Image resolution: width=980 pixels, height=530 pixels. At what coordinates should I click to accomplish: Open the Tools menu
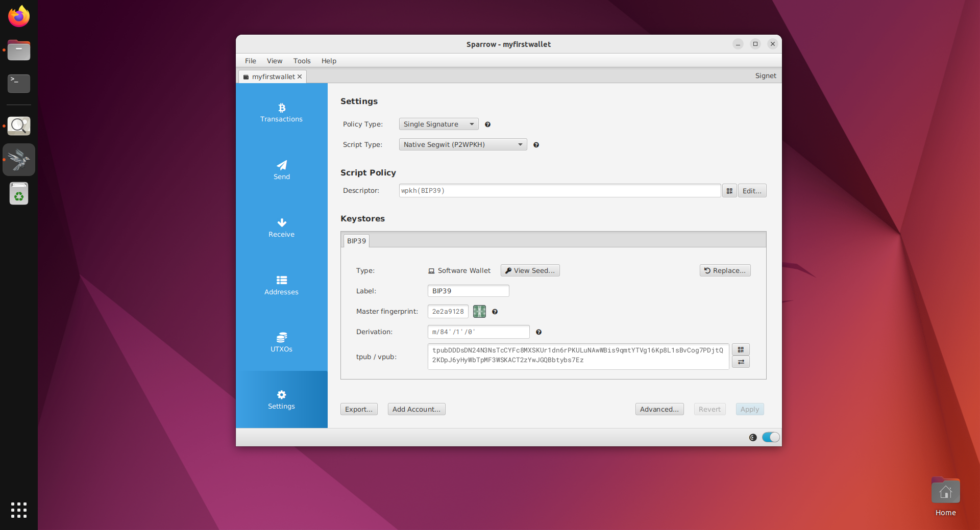click(x=302, y=61)
